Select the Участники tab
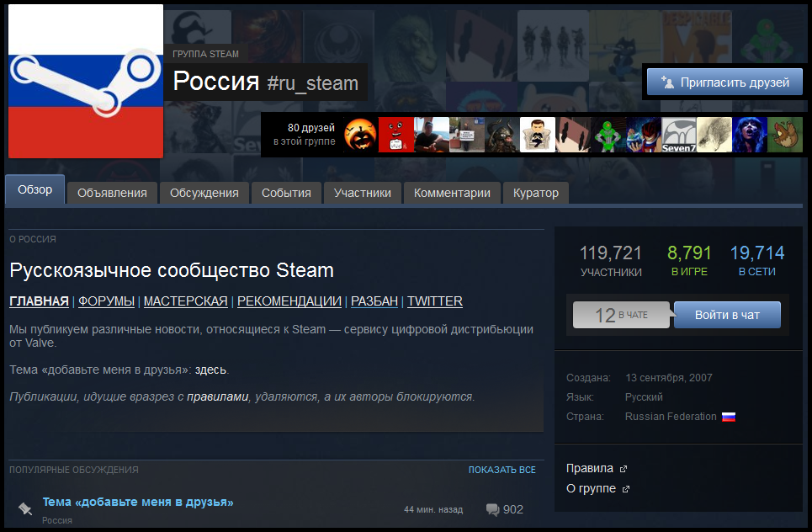The height and width of the screenshot is (532, 812). [x=362, y=193]
